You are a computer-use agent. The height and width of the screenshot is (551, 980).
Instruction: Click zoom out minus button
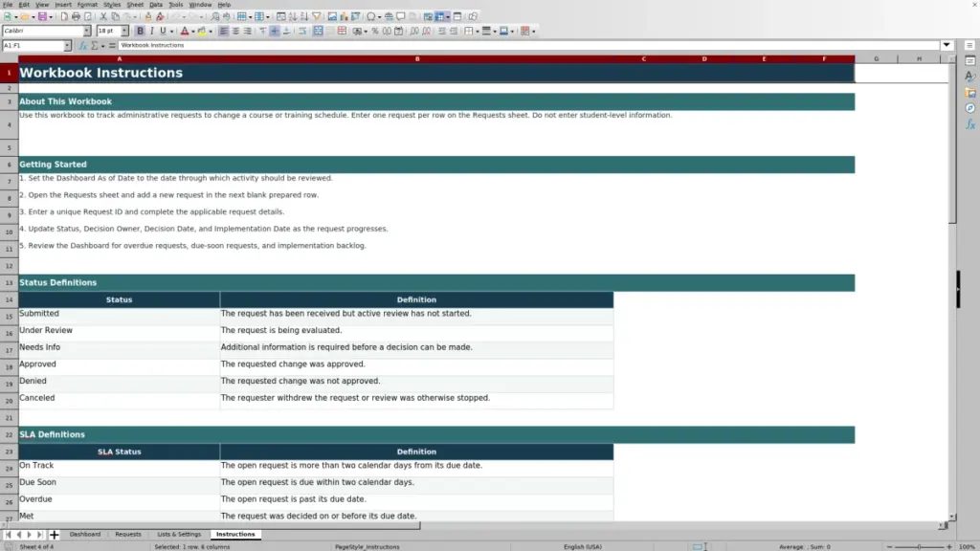[x=889, y=546]
